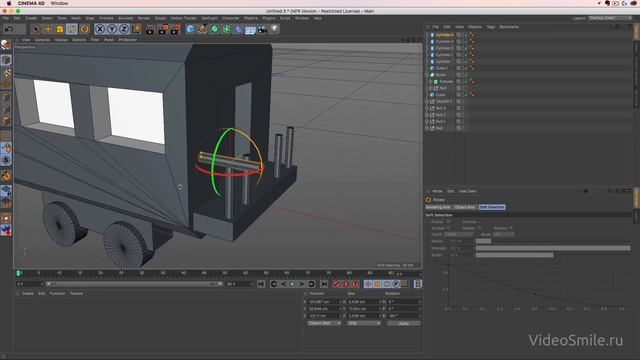
Task: Switch to Object Axis tab
Action: click(x=464, y=207)
